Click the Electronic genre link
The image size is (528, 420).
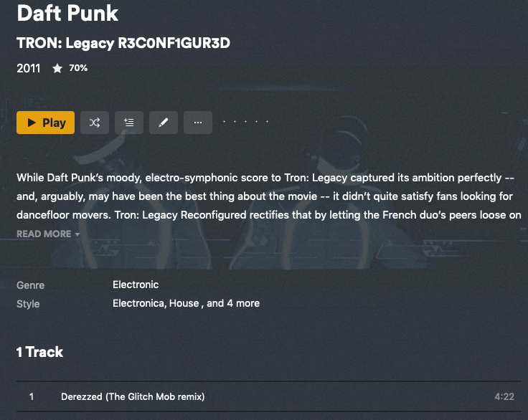(x=136, y=285)
